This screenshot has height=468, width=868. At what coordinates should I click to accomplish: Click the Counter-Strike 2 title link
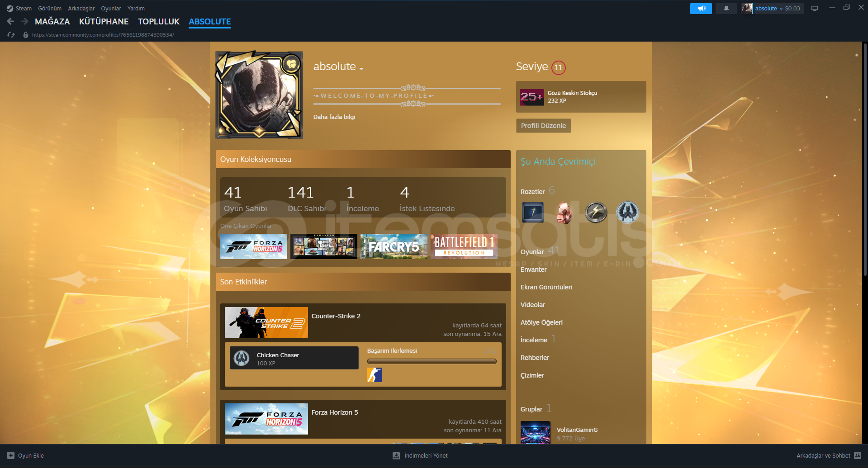point(336,316)
